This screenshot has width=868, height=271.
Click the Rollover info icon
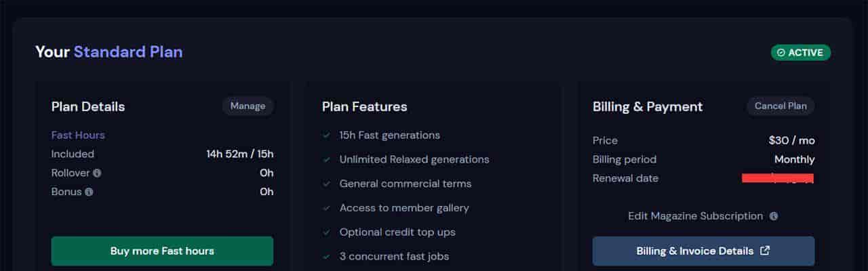click(x=97, y=173)
